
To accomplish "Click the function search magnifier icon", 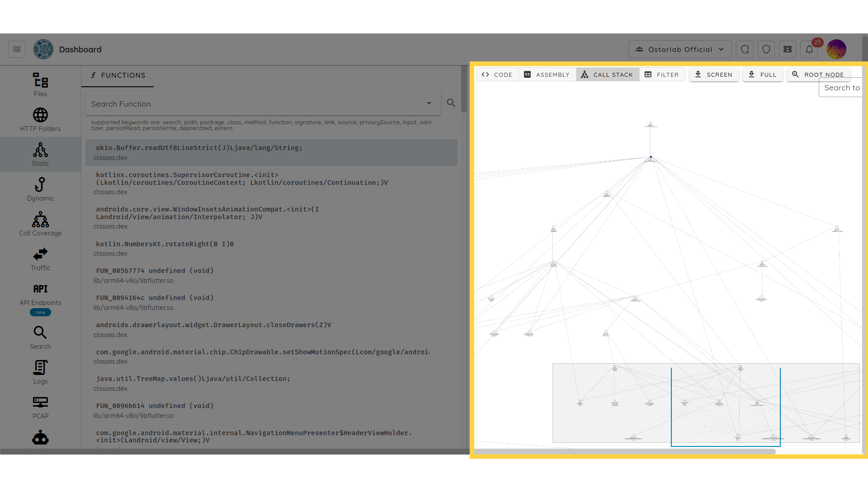I will [451, 103].
